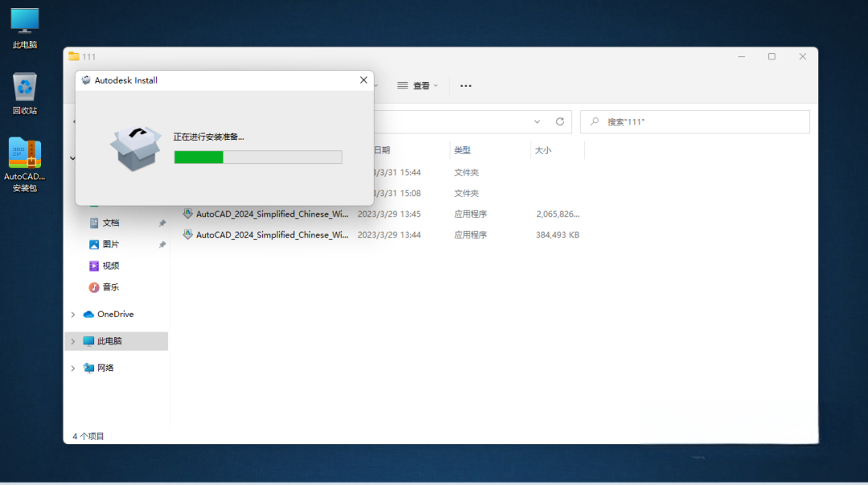Expand the OneDrive tree node chevron
868x485 pixels.
[x=73, y=315]
